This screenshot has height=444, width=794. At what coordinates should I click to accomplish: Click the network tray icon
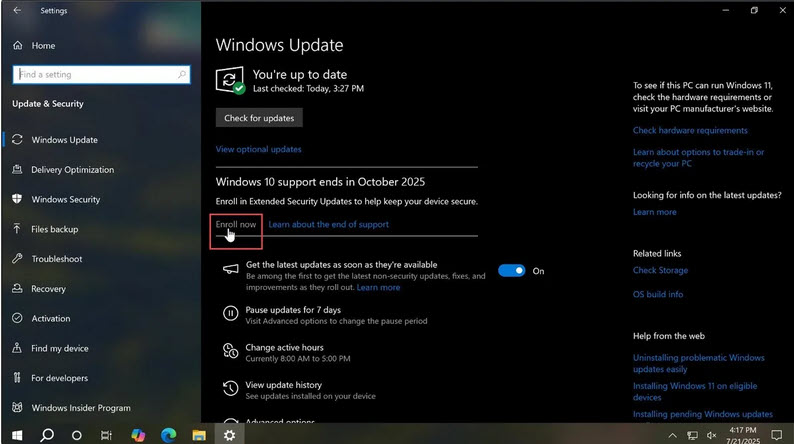[692, 435]
